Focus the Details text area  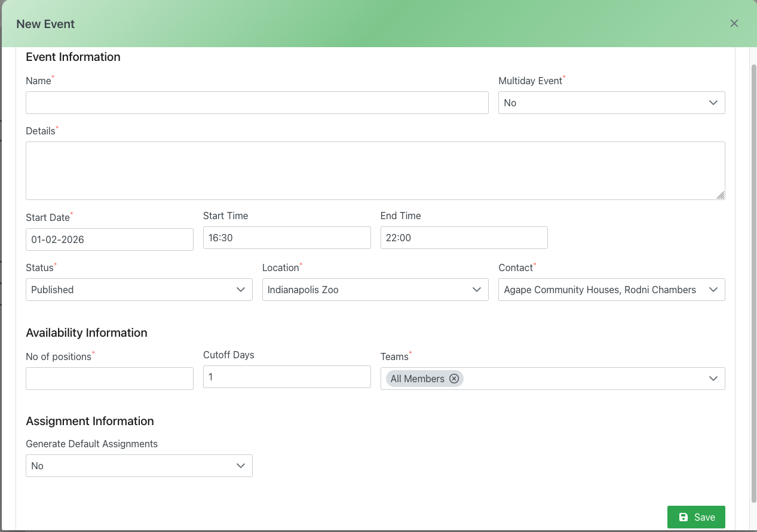(375, 170)
